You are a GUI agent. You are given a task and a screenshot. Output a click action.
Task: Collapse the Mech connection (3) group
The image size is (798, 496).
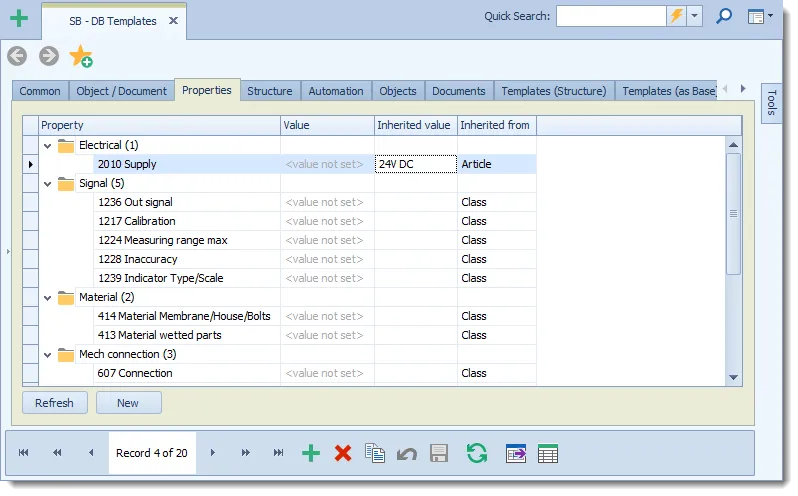point(47,355)
